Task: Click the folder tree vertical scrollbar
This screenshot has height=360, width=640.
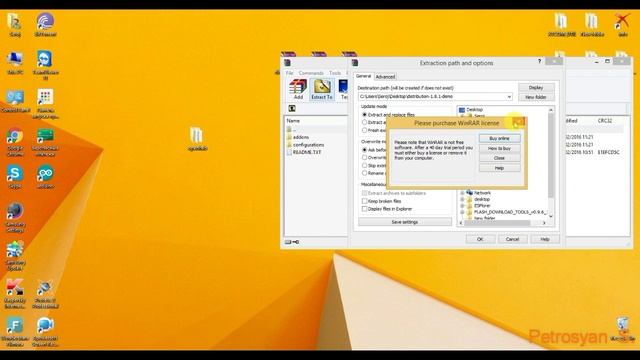Action: pyautogui.click(x=551, y=155)
